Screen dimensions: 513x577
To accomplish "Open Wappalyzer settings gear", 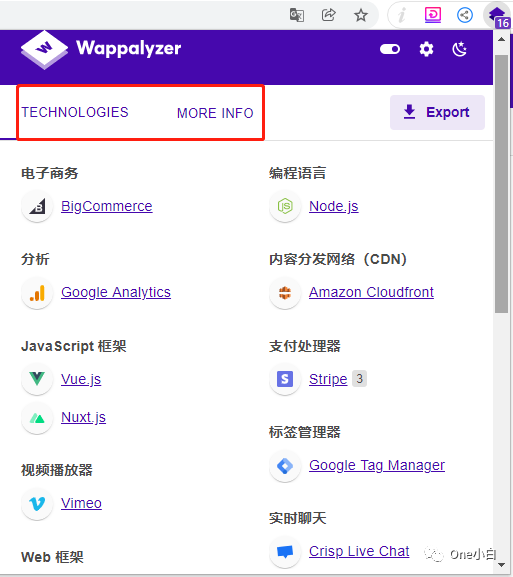I will (x=426, y=49).
